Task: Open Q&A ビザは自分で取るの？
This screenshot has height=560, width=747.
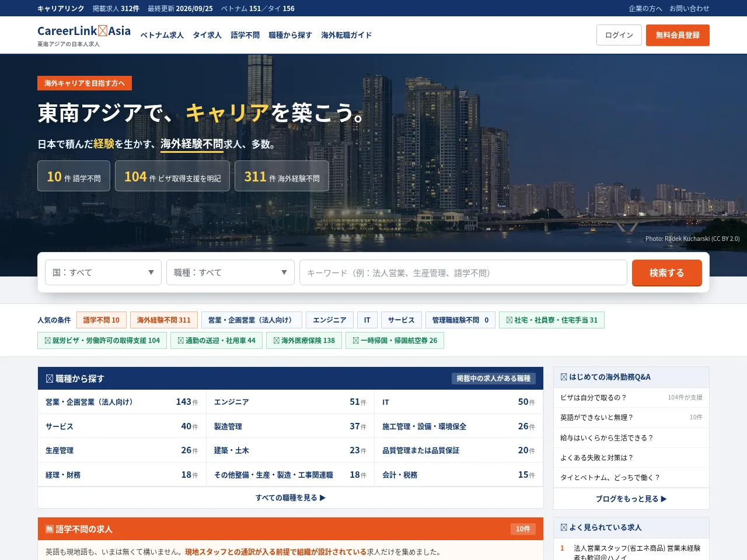Action: (x=631, y=397)
